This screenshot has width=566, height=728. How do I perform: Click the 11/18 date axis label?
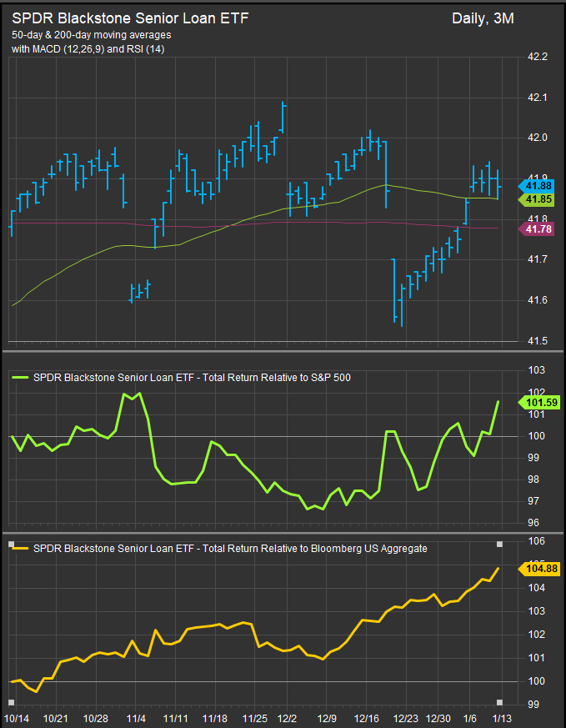coord(215,718)
